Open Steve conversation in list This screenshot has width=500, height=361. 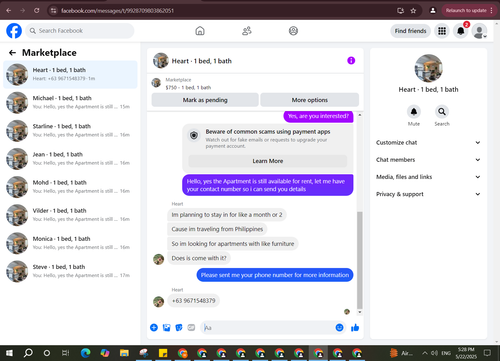[70, 271]
